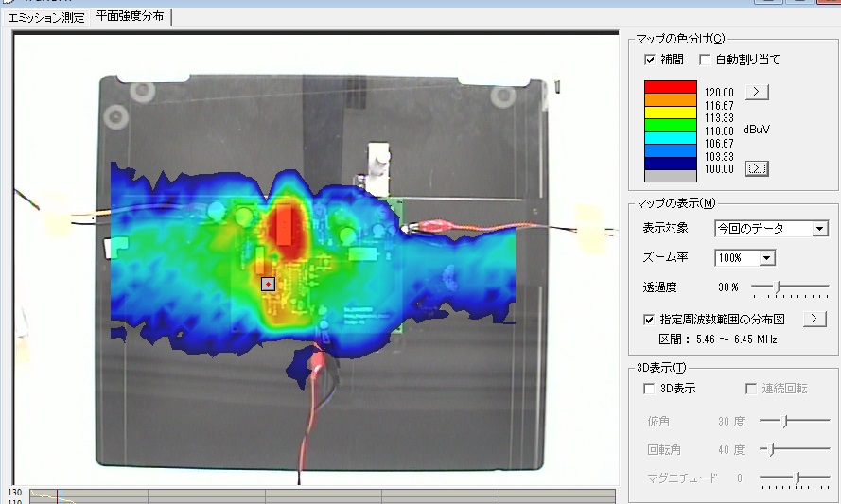
Task: Enable the 3D表示 checkbox
Action: coord(649,389)
